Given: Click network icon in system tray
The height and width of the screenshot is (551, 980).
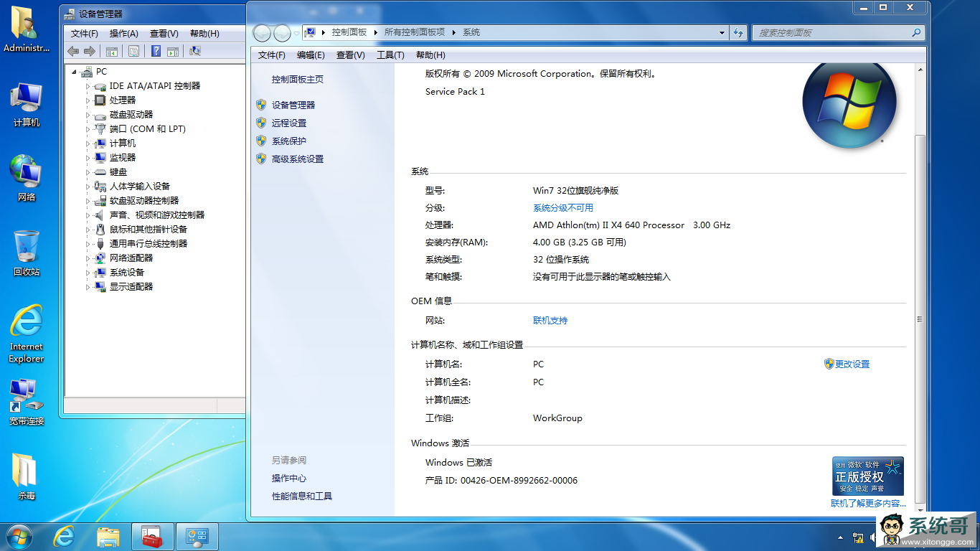Looking at the screenshot, I should tap(857, 537).
